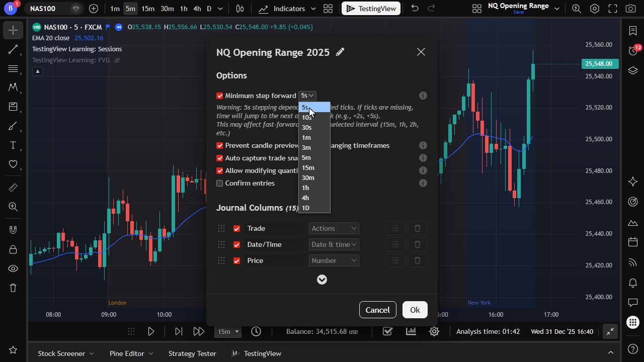
Task: Click info icon for Minimum step forward
Action: [x=423, y=96]
